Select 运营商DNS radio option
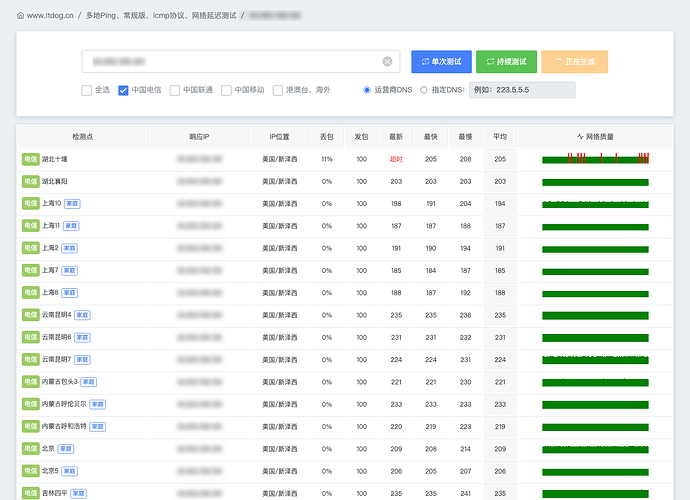Screen dimensions: 690x500 (x=367, y=90)
